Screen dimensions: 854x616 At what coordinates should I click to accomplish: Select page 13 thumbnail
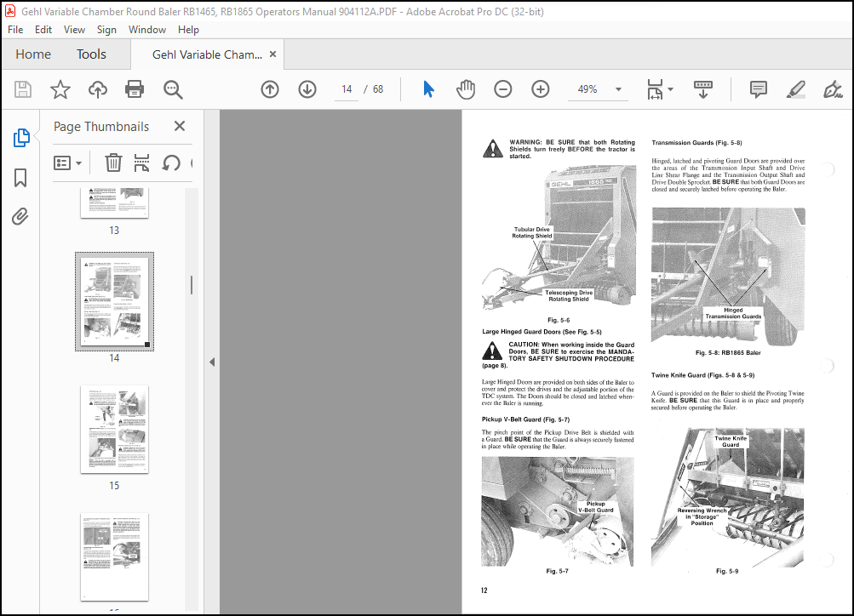114,203
